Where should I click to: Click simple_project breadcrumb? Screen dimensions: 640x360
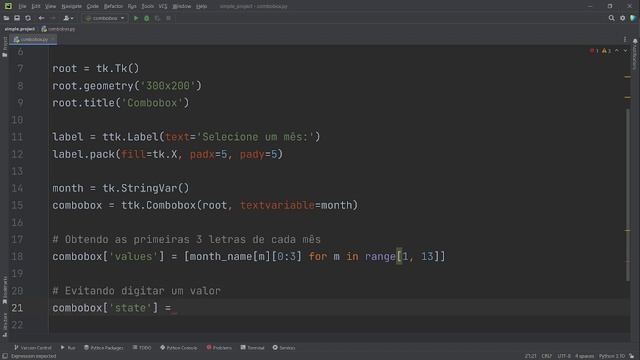(x=20, y=29)
